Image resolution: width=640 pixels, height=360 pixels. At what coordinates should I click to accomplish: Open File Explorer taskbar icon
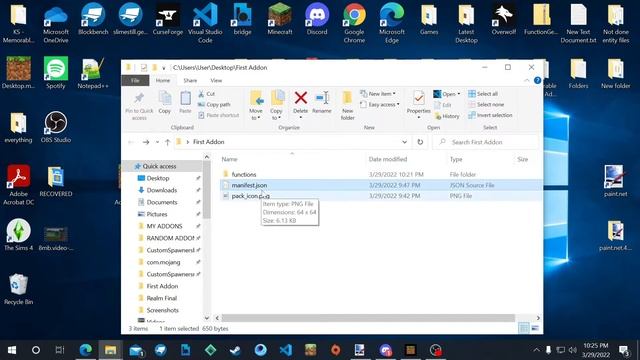click(x=110, y=350)
